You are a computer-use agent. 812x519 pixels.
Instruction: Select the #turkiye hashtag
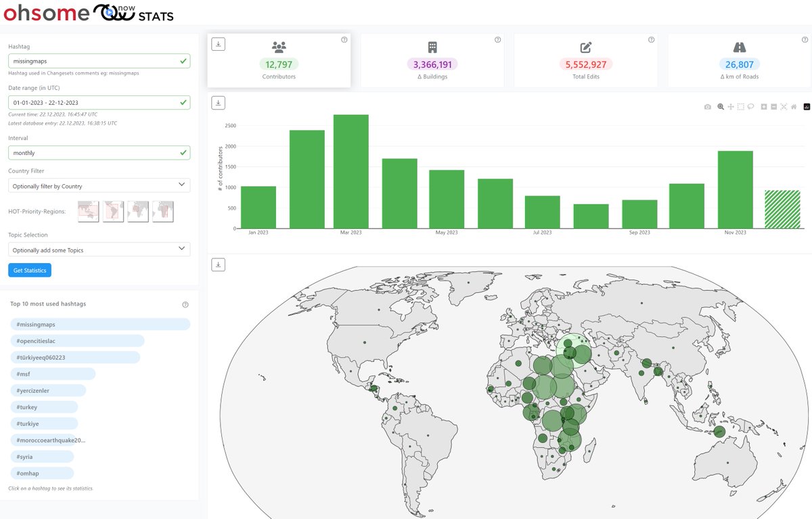(44, 424)
